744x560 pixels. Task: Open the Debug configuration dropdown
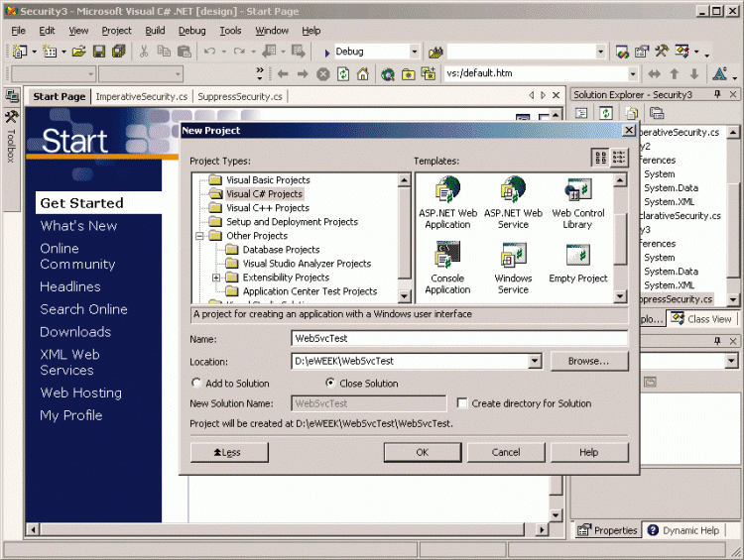(x=415, y=52)
